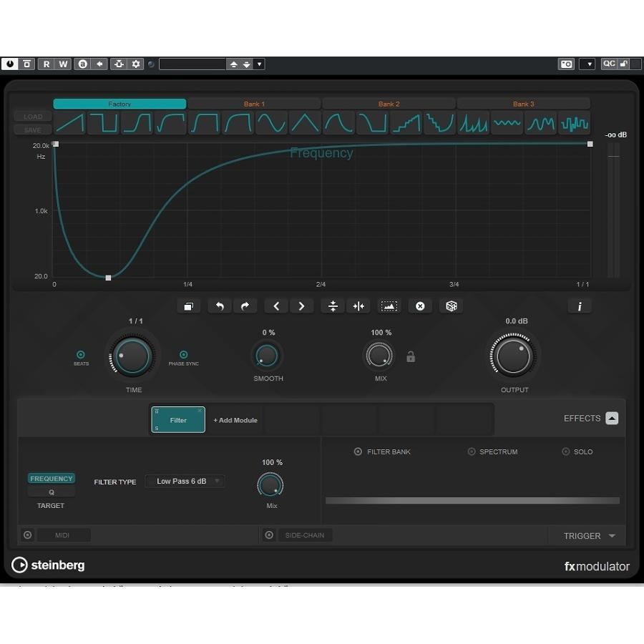This screenshot has width=644, height=644.
Task: Open the Filter Type dropdown
Action: 185,481
